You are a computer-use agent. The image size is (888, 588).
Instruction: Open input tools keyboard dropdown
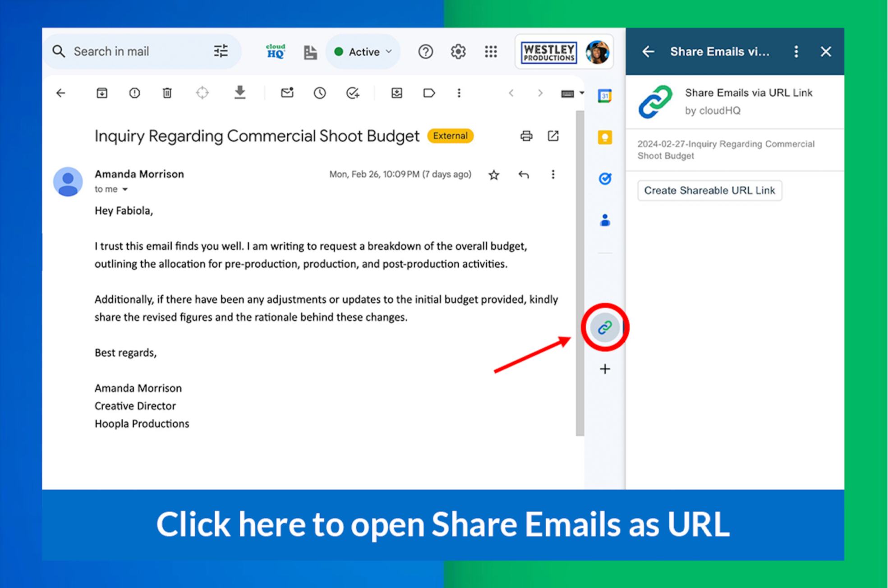[x=572, y=93]
